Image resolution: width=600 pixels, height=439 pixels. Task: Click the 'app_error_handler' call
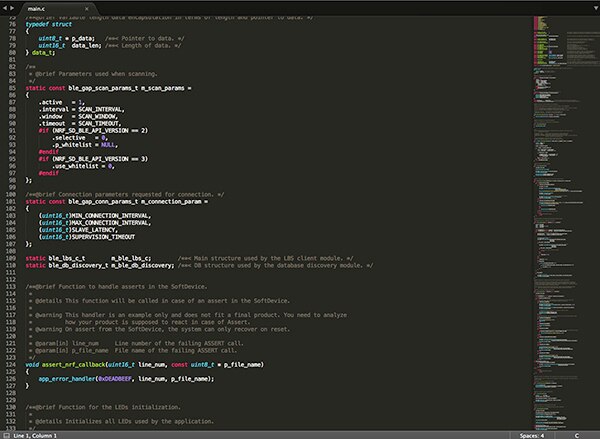tap(67, 379)
